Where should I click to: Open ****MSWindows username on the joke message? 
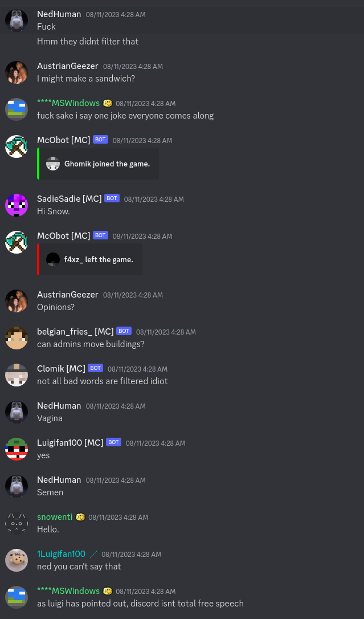pos(68,103)
